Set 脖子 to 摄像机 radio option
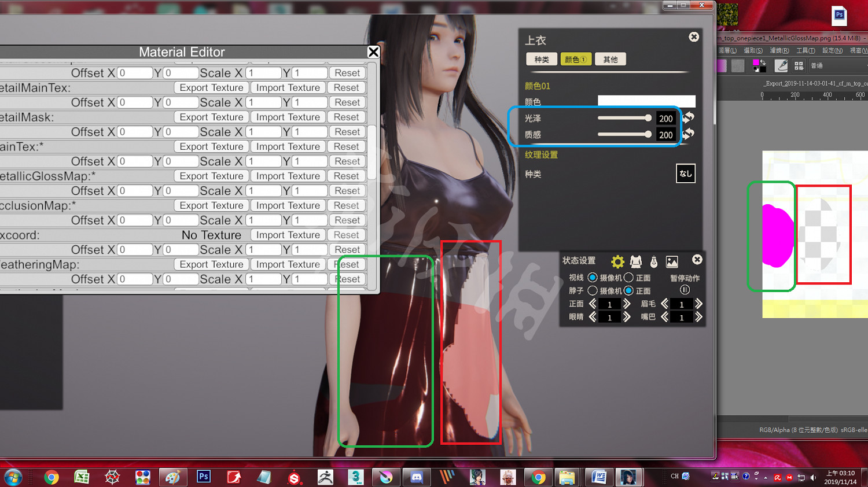Image resolution: width=868 pixels, height=487 pixels. (593, 290)
